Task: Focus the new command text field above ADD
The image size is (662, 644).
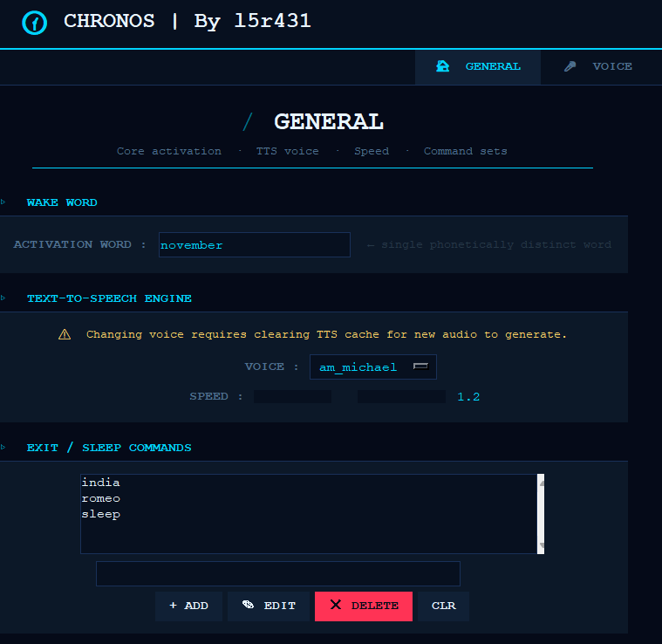Action: [x=278, y=573]
